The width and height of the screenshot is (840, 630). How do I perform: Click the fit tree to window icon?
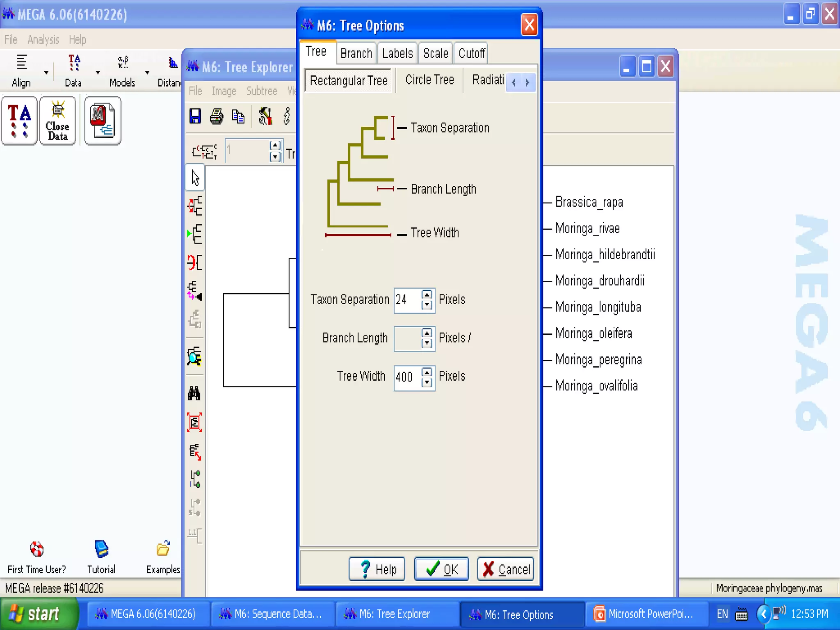pyautogui.click(x=194, y=422)
